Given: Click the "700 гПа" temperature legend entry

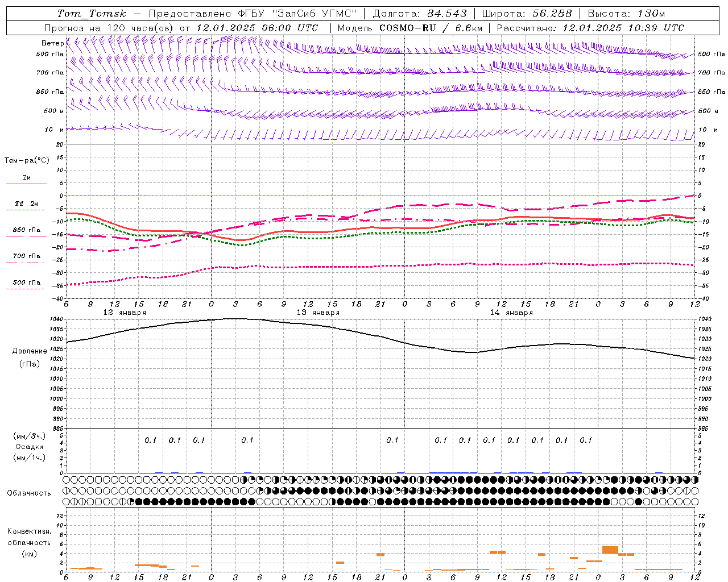Looking at the screenshot, I should [26, 256].
